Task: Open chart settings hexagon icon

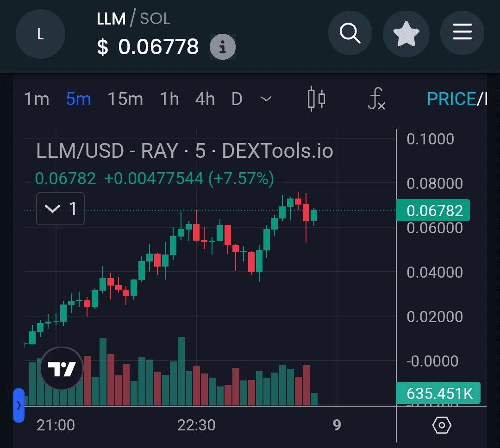Action: (442, 425)
